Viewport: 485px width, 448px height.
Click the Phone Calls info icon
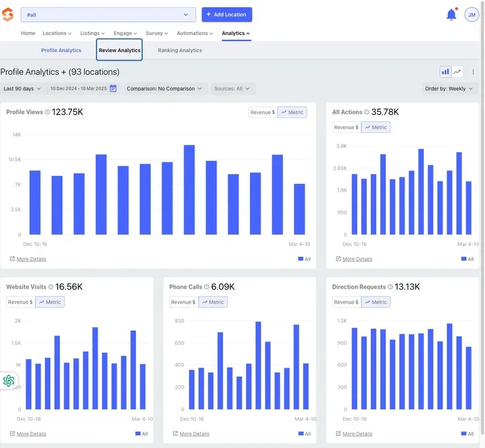pyautogui.click(x=207, y=287)
